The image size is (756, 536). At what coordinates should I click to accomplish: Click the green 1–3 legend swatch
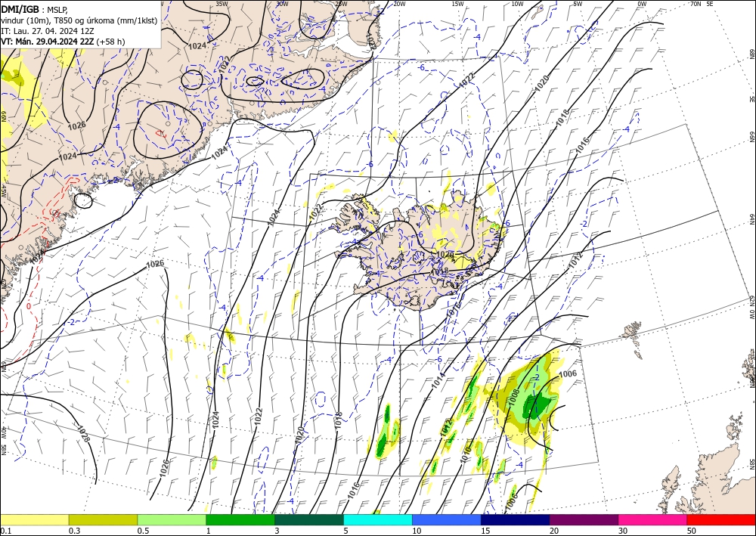pyautogui.click(x=240, y=519)
